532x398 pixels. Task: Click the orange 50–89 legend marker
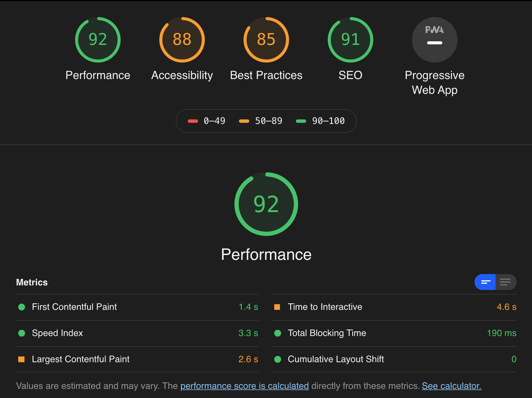point(244,121)
